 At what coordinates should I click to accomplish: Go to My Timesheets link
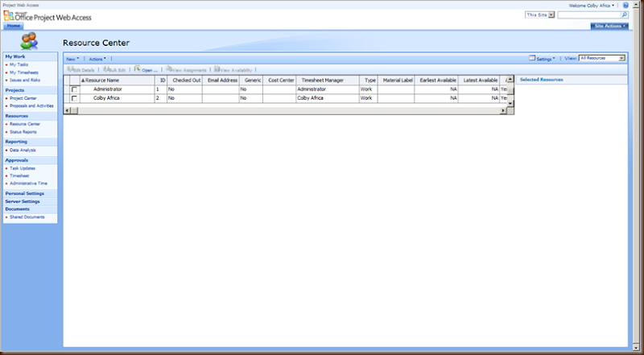24,72
